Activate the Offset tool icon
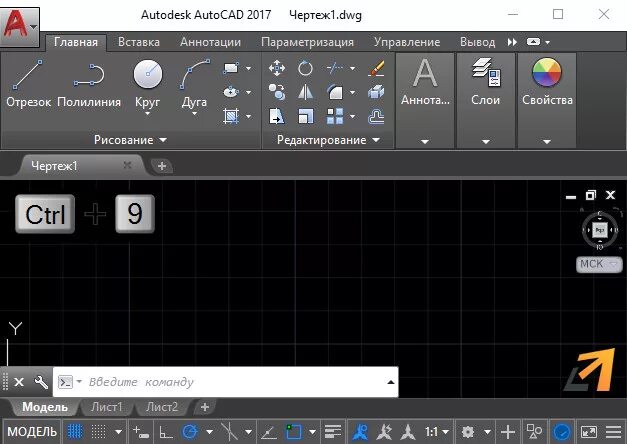The height and width of the screenshot is (444, 627). 376,116
